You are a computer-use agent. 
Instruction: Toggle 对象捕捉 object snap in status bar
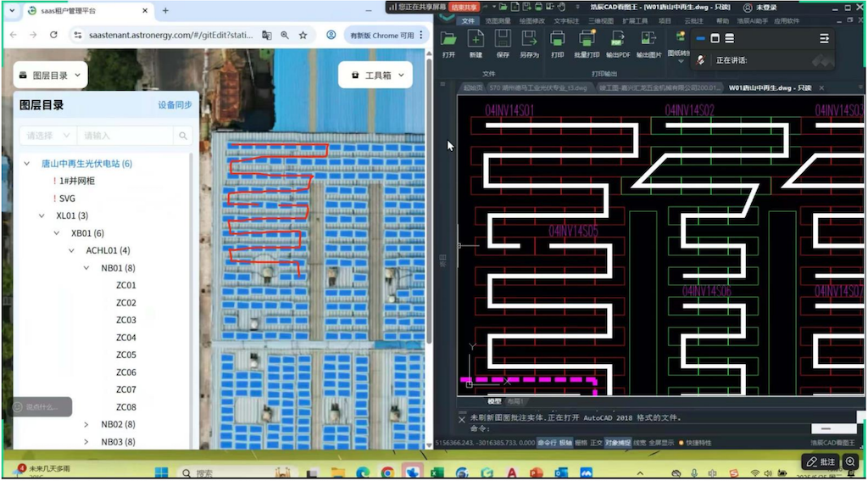pos(617,443)
